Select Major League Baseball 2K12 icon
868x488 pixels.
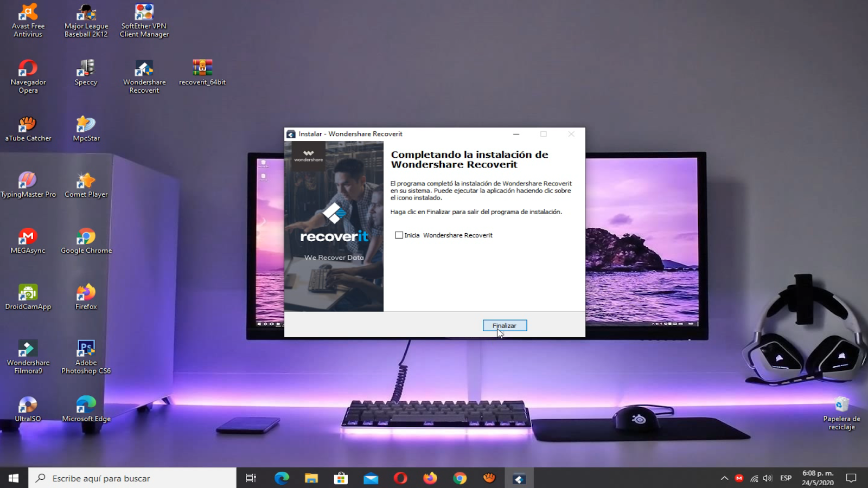click(x=86, y=21)
